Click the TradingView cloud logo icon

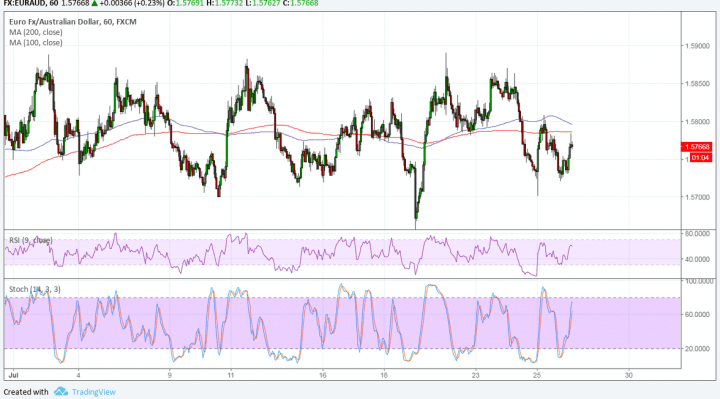[x=61, y=392]
